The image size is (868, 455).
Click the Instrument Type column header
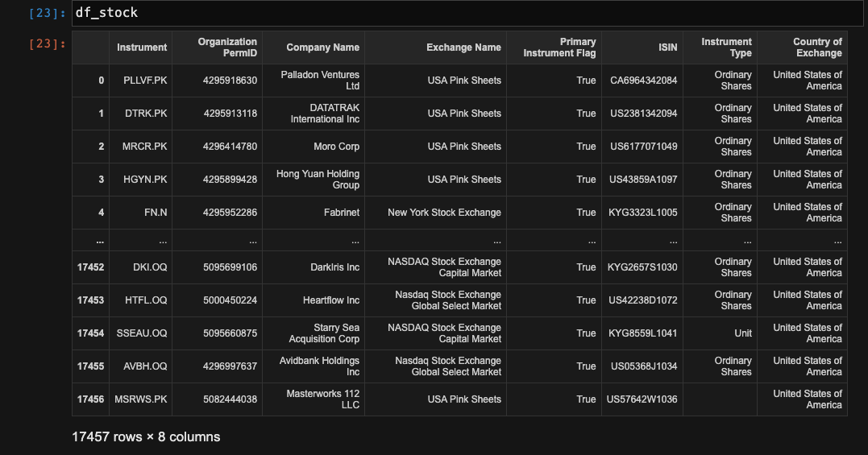(726, 48)
